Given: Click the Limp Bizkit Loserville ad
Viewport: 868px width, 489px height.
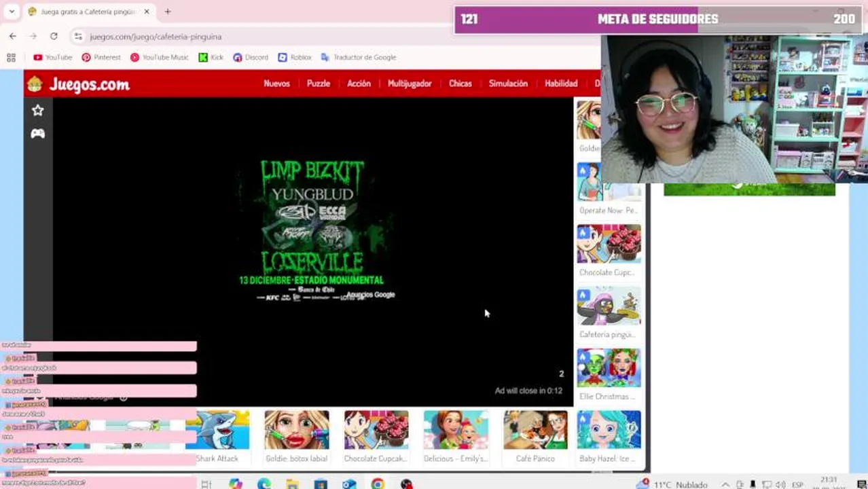Looking at the screenshot, I should [x=312, y=230].
